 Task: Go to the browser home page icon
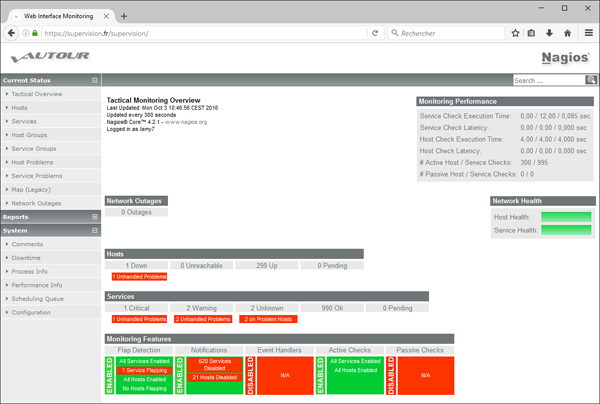pos(567,33)
